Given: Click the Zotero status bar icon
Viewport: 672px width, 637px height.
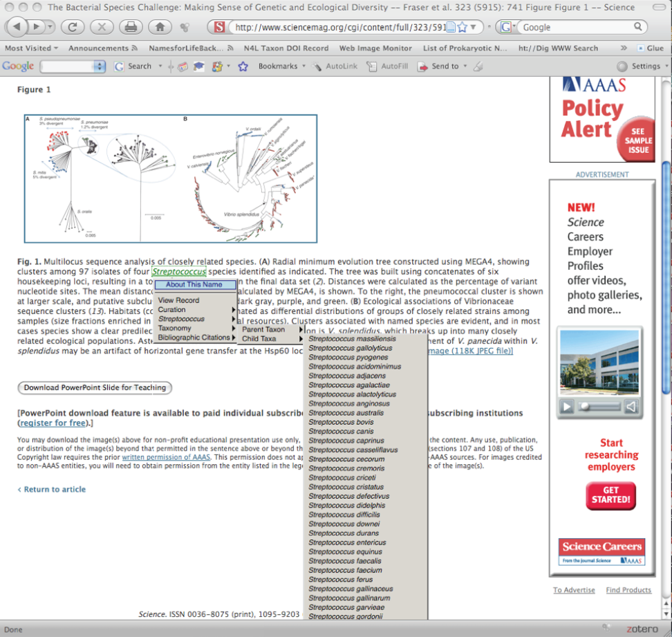Looking at the screenshot, I should point(643,629).
